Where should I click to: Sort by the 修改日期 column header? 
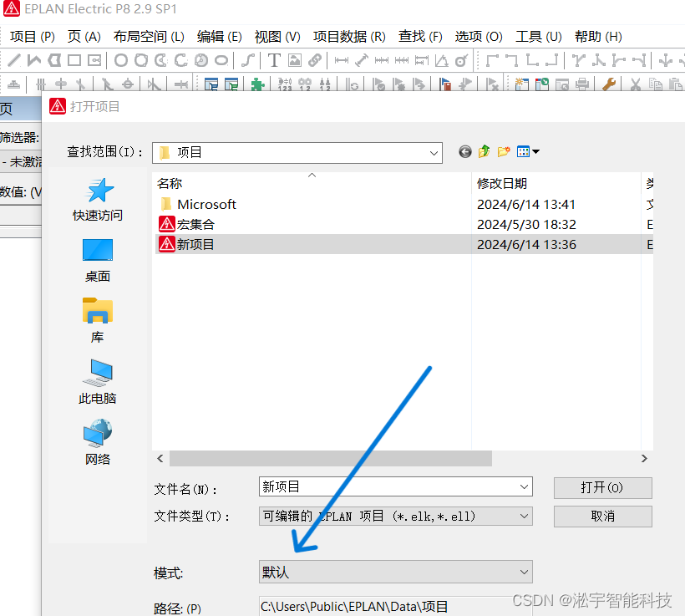[x=556, y=183]
